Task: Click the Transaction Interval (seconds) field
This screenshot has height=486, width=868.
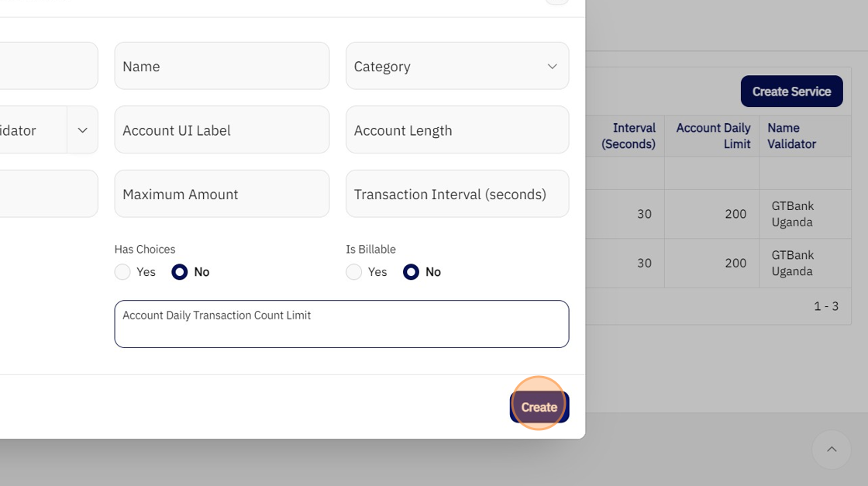Action: [x=456, y=194]
